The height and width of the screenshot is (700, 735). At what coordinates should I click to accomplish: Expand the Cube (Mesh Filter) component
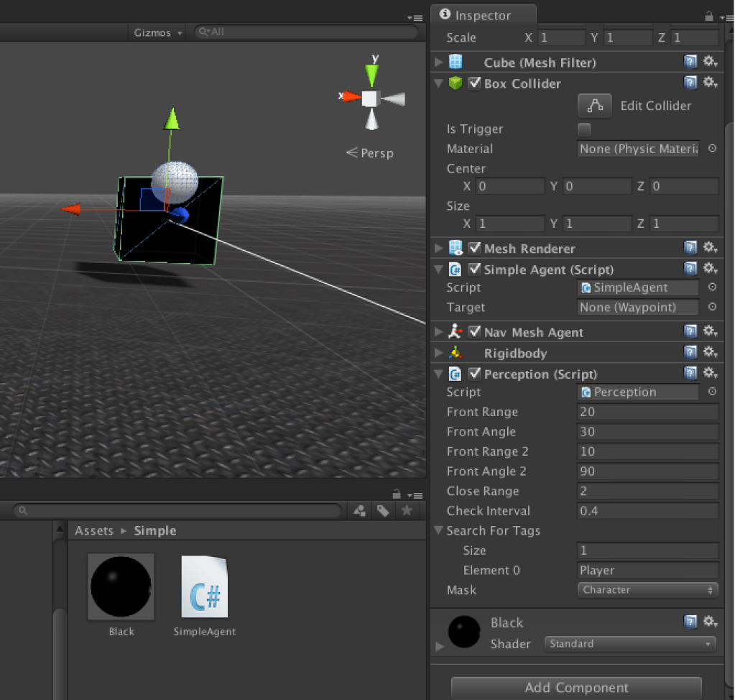coord(438,63)
